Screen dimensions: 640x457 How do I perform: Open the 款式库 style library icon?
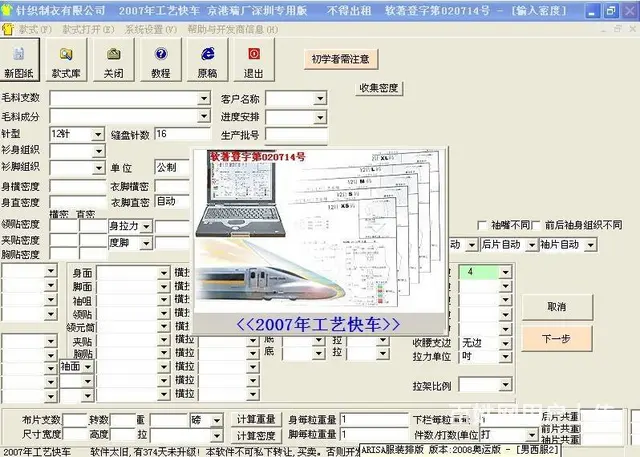(x=66, y=60)
